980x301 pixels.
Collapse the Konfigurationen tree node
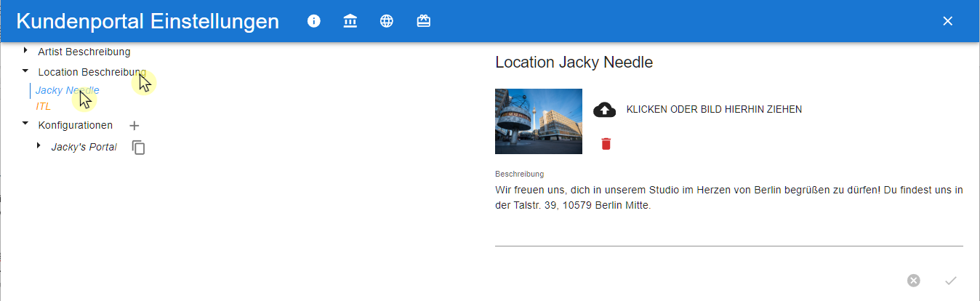click(x=25, y=124)
